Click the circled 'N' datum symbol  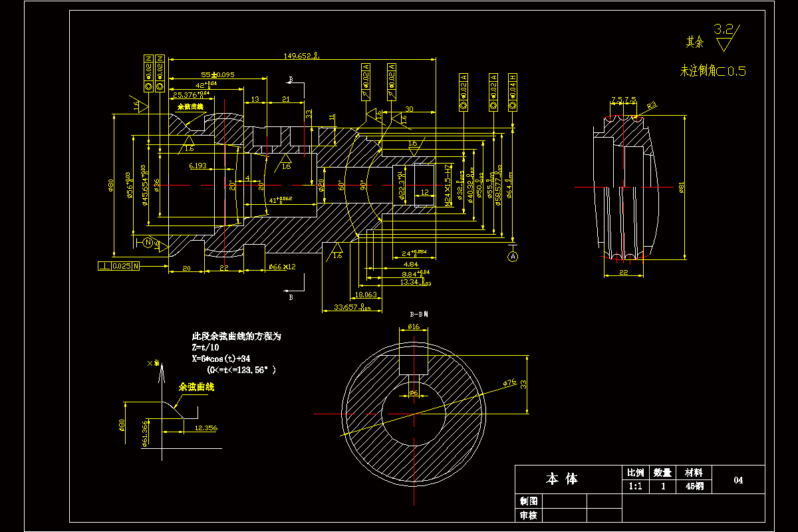(148, 241)
